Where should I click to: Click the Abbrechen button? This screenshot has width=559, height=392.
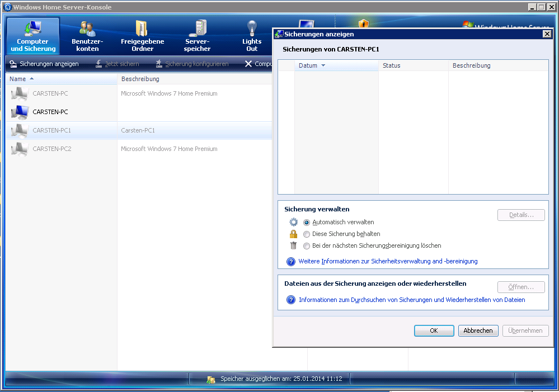pyautogui.click(x=478, y=330)
